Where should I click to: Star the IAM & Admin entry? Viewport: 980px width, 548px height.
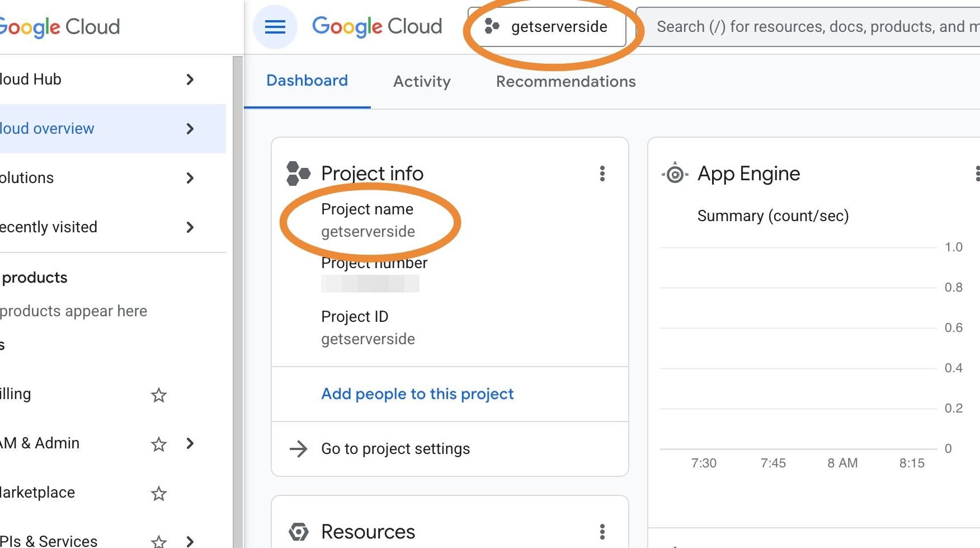click(158, 444)
